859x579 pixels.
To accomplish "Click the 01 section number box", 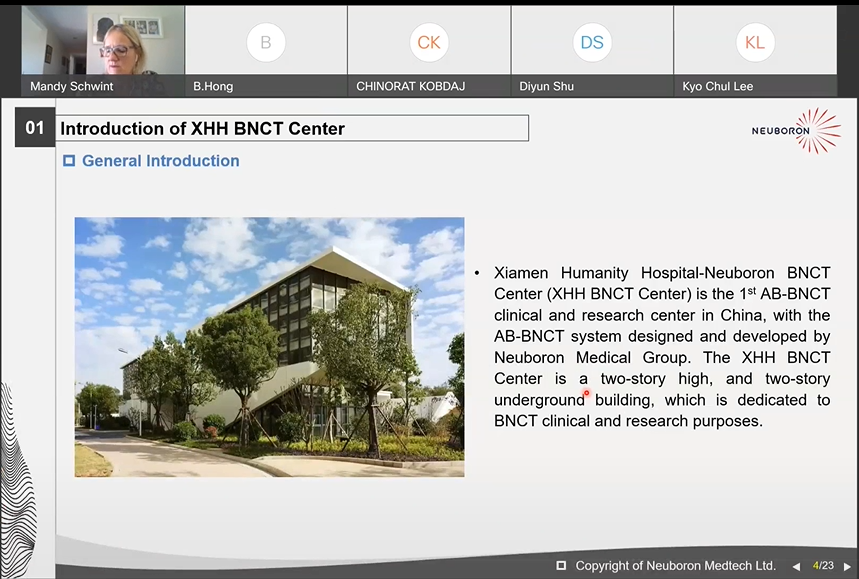I will coord(35,129).
